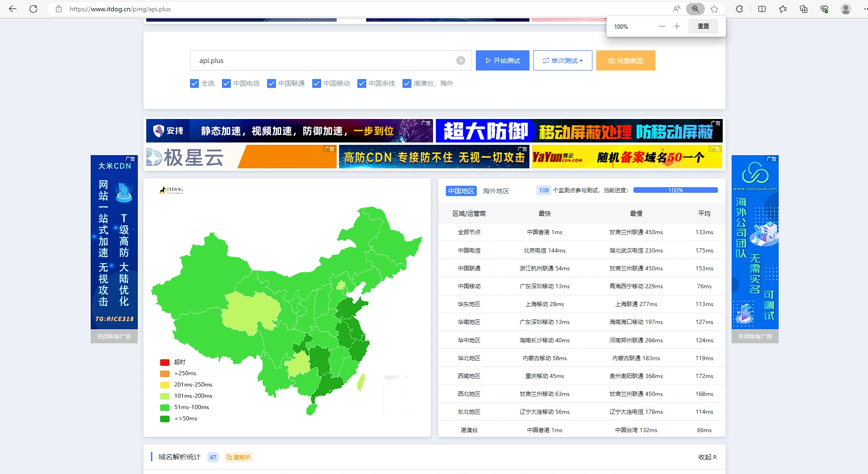Toggle the 中国电信 checkbox
868x474 pixels.
[x=226, y=83]
